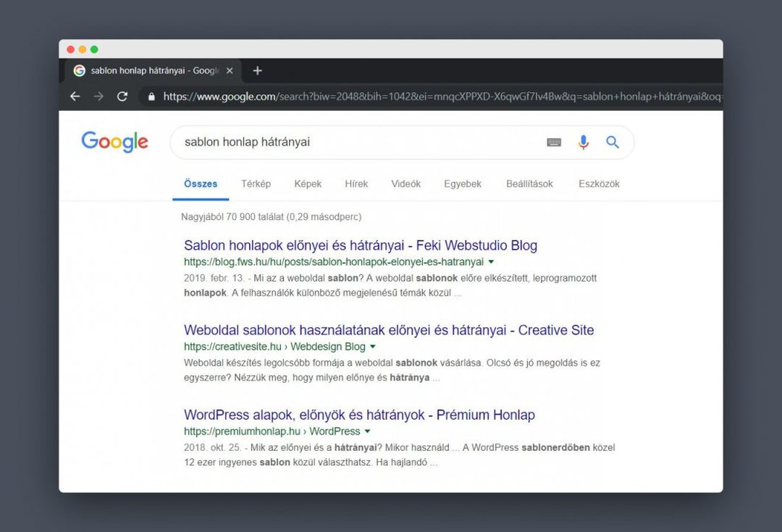Click the Google favicon in the tab
The height and width of the screenshot is (532, 782).
coord(80,71)
